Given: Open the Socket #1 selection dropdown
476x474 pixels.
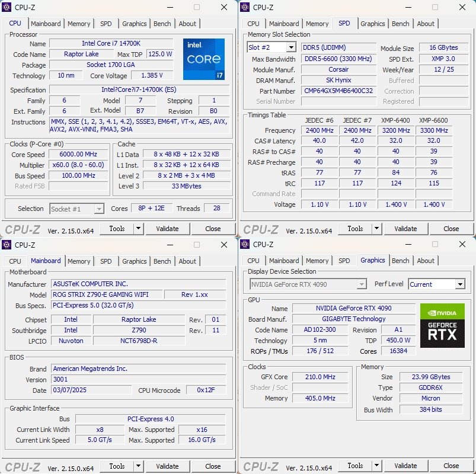Looking at the screenshot, I should point(99,209).
